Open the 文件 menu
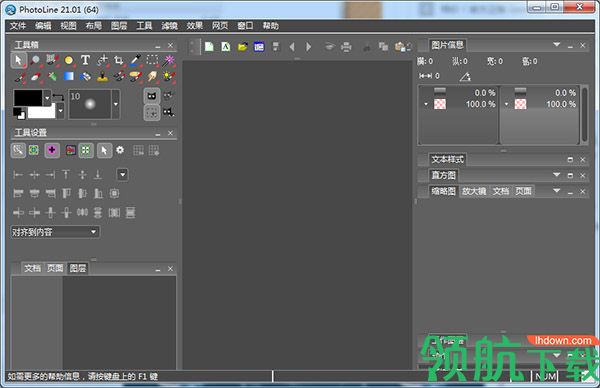600x388 pixels. 18,26
